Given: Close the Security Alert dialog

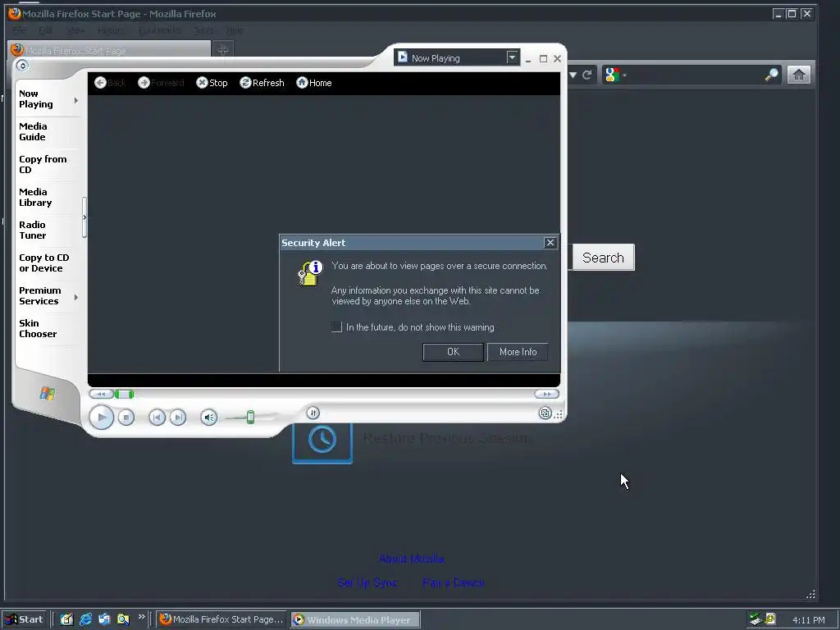Looking at the screenshot, I should 550,243.
